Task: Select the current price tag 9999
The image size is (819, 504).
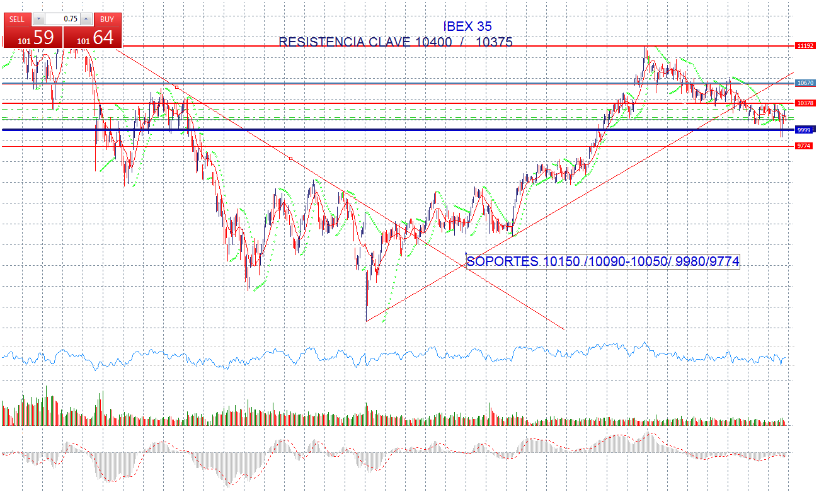Action: coord(804,130)
